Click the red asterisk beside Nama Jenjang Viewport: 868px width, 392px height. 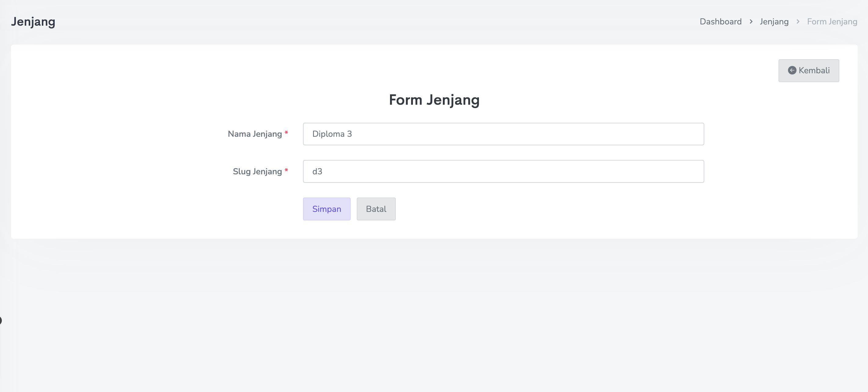coord(286,133)
